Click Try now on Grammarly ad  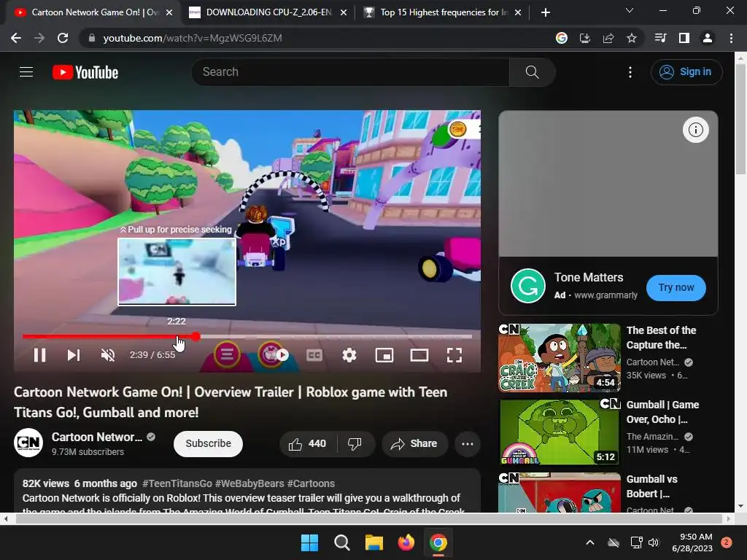(676, 287)
